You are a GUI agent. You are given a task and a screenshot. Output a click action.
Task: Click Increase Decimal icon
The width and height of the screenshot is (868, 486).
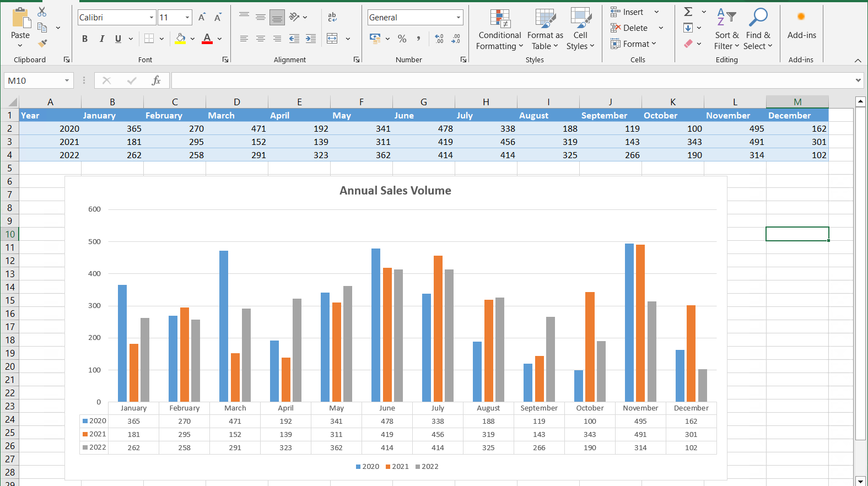(x=439, y=39)
